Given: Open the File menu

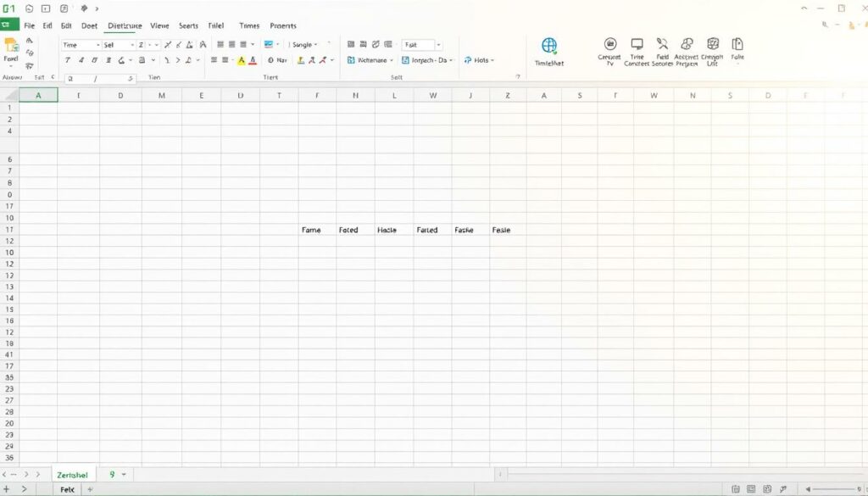Looking at the screenshot, I should pyautogui.click(x=30, y=25).
